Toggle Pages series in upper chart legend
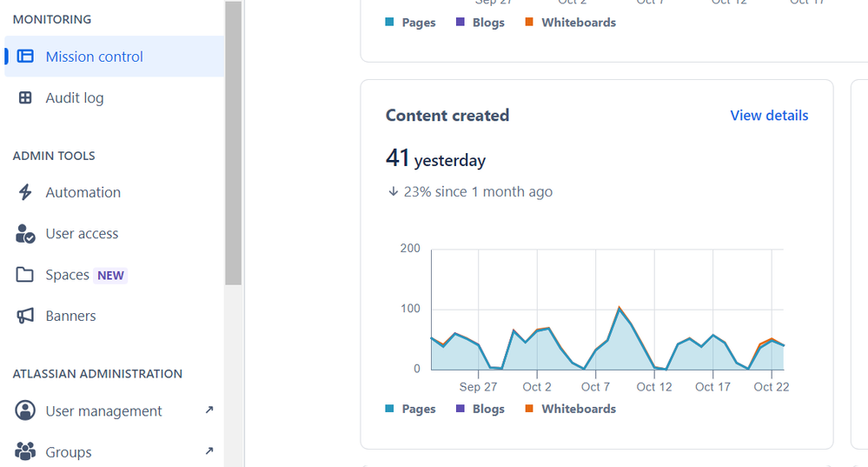 [x=410, y=22]
